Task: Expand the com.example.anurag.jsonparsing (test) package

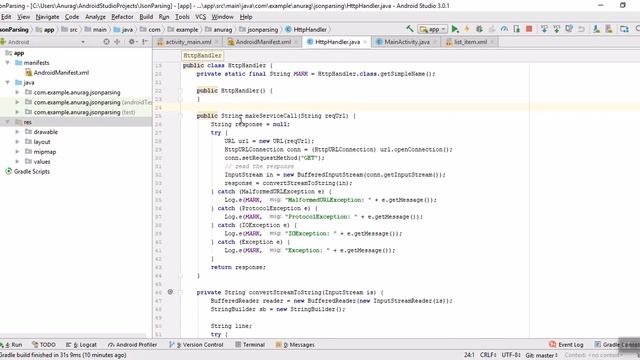Action: tap(17, 112)
